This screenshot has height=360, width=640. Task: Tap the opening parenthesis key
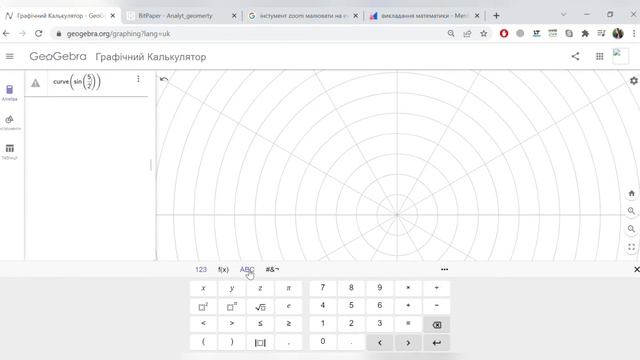pos(203,342)
